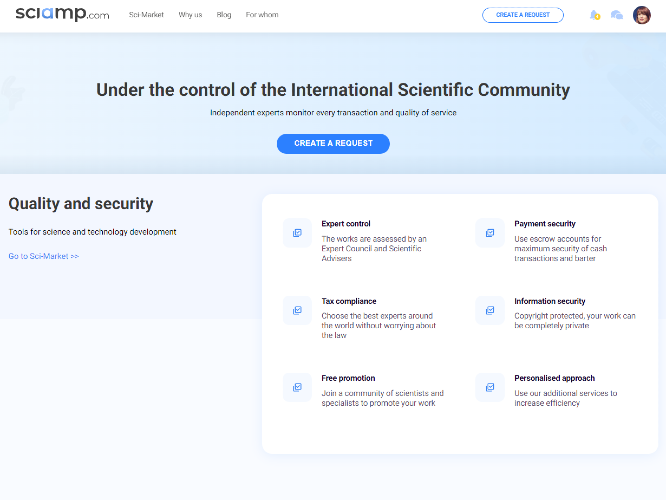Image resolution: width=666 pixels, height=500 pixels.
Task: Click the Join a community description text
Action: pos(382,398)
